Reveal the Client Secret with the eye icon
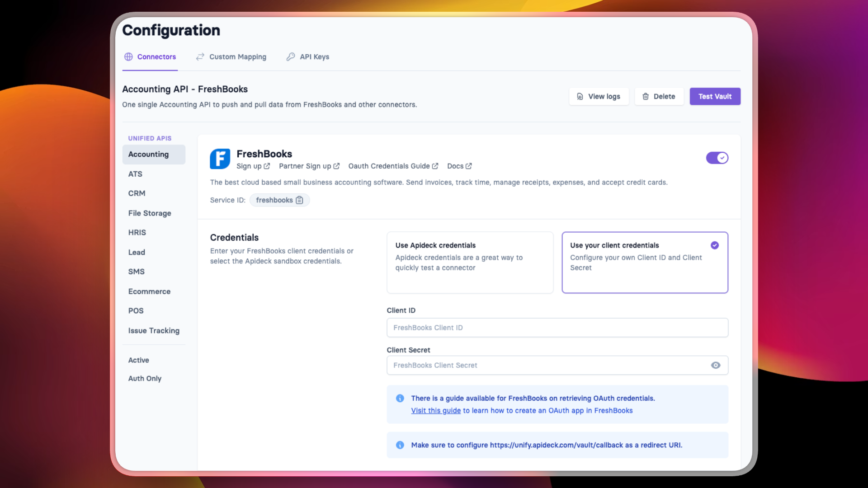 (716, 365)
